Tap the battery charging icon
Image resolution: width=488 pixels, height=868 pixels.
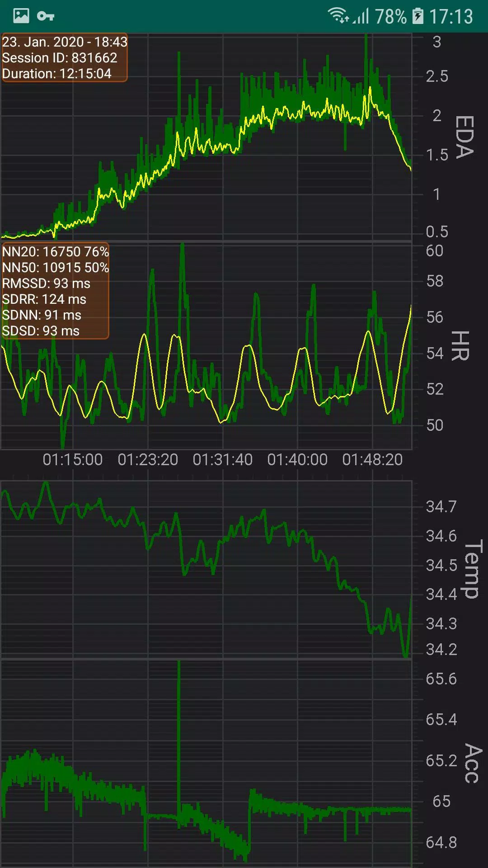click(418, 16)
